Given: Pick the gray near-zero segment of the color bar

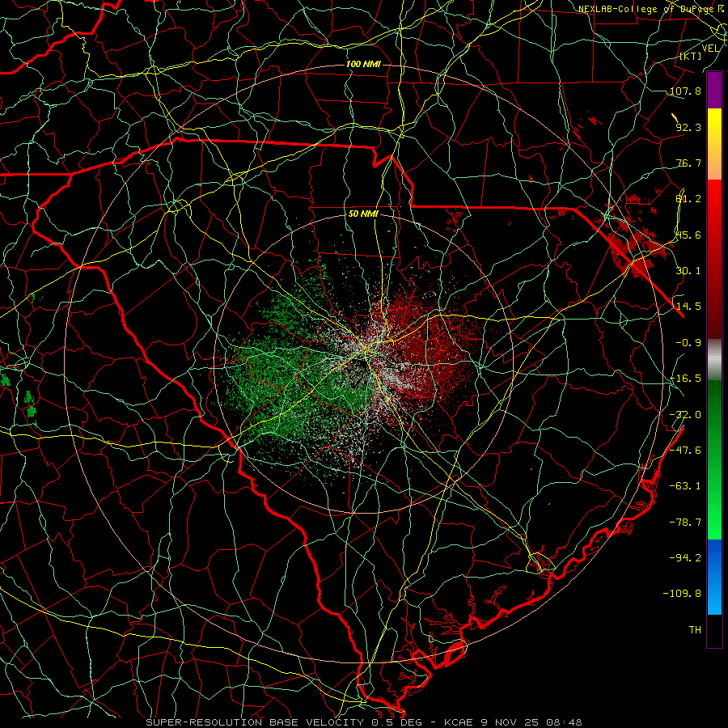Looking at the screenshot, I should [x=714, y=360].
